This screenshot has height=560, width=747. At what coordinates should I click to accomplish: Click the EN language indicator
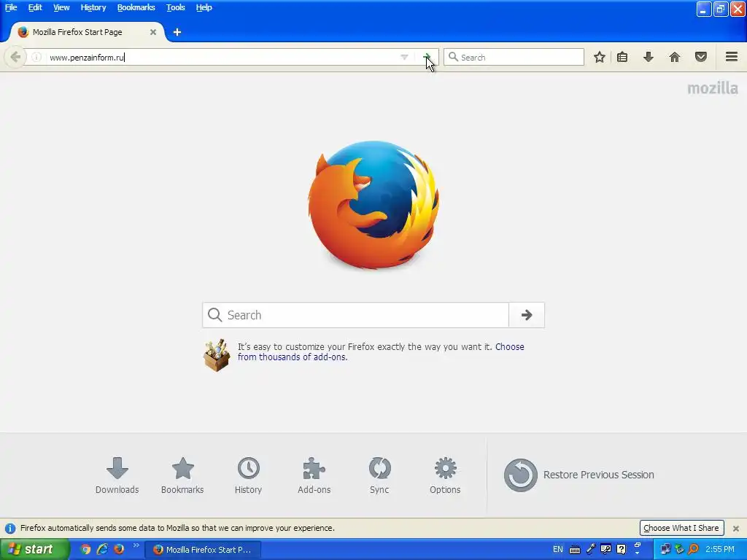[558, 549]
